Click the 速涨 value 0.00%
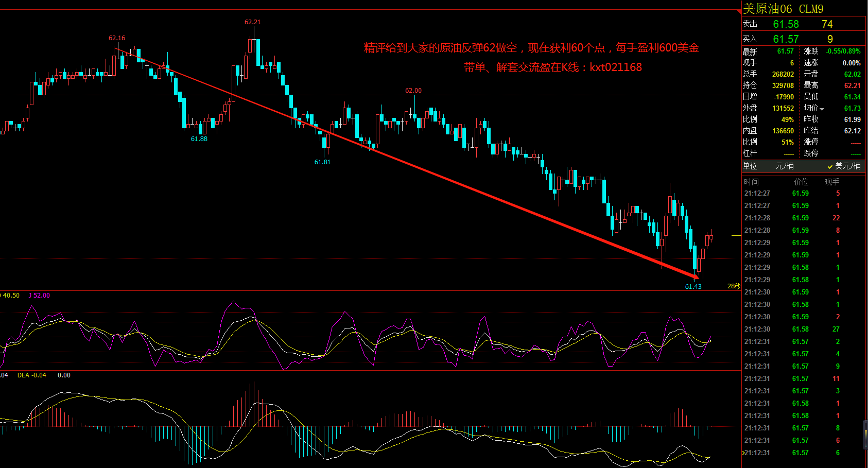The width and height of the screenshot is (868, 468). point(852,63)
